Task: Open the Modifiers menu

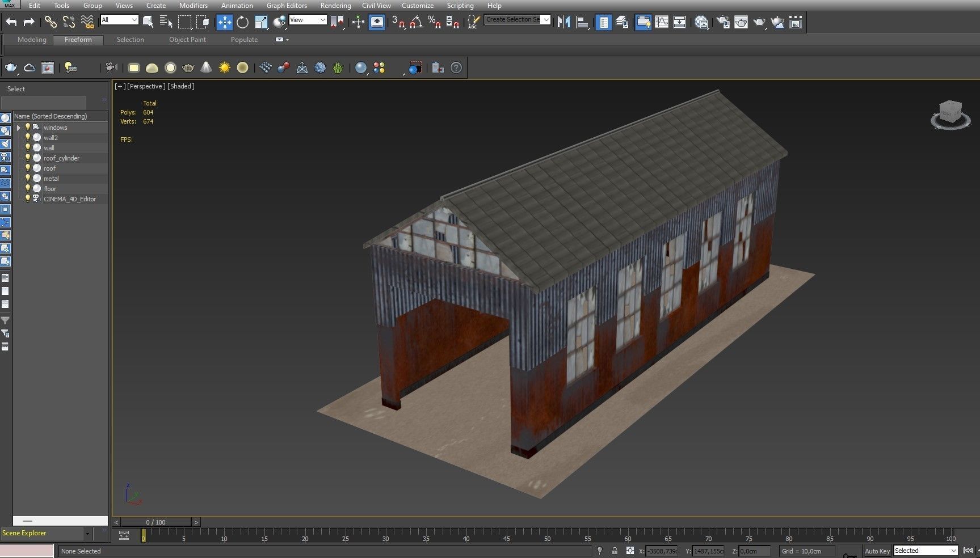Action: click(x=193, y=6)
